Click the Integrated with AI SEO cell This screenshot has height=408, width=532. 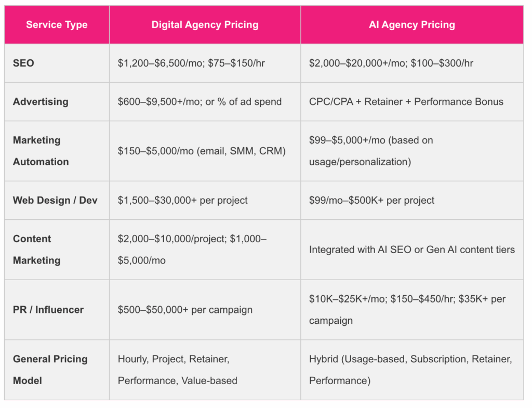click(x=411, y=249)
